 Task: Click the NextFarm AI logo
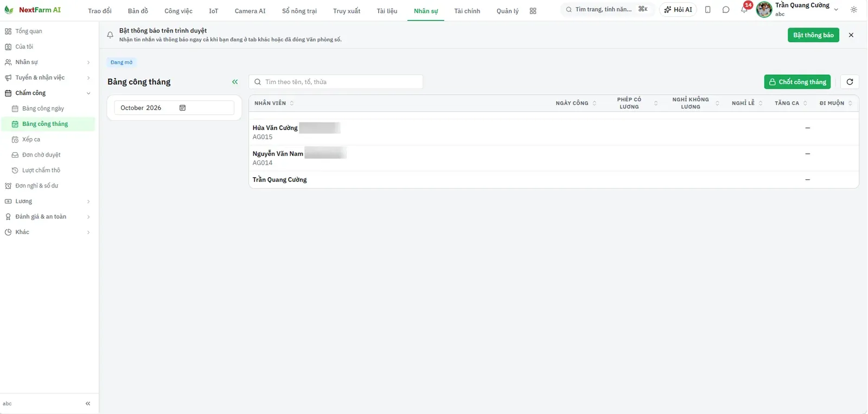pos(32,10)
